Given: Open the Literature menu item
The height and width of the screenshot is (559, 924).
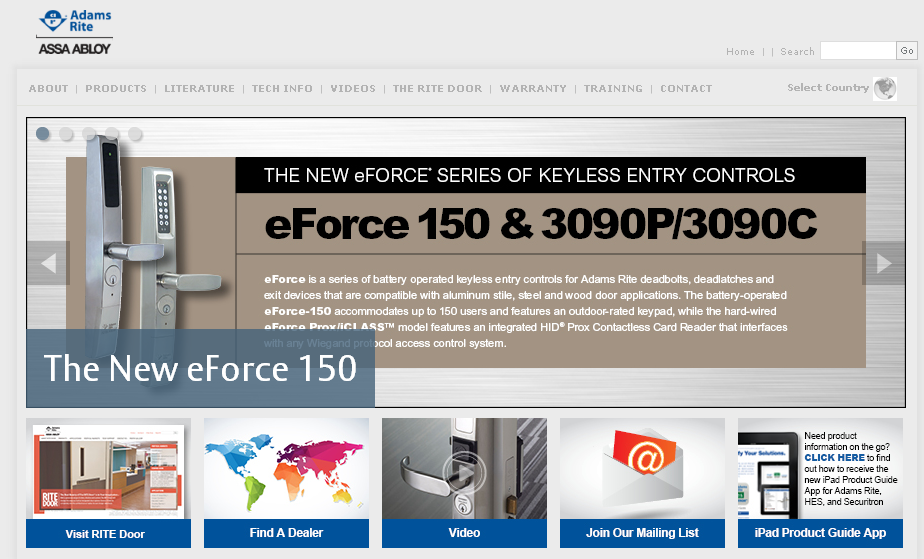Looking at the screenshot, I should click(199, 89).
